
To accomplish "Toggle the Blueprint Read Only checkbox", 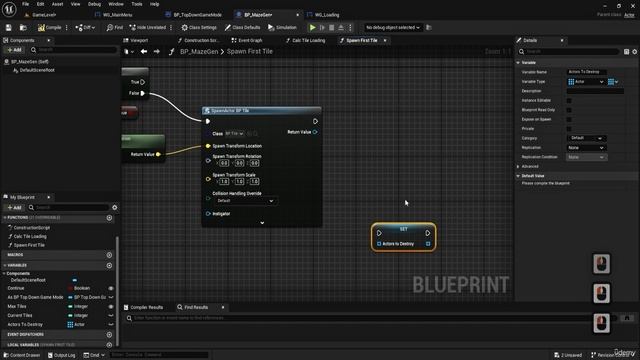I will pos(569,110).
